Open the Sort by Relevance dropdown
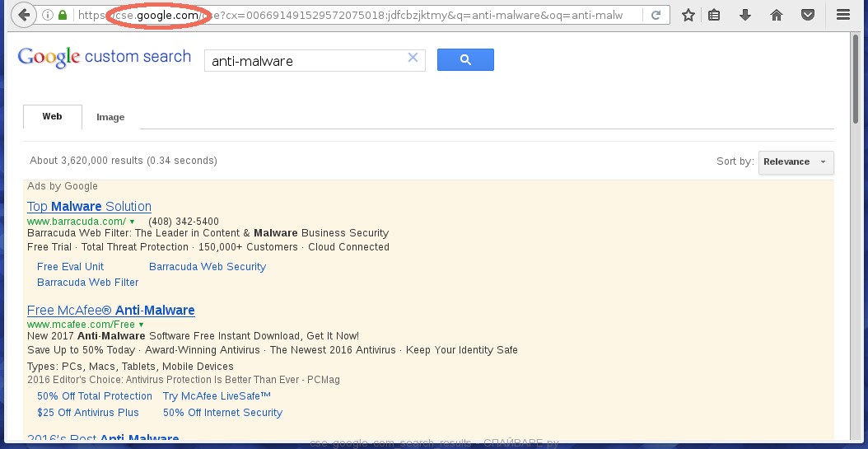Viewport: 868px width, 449px height. (796, 162)
